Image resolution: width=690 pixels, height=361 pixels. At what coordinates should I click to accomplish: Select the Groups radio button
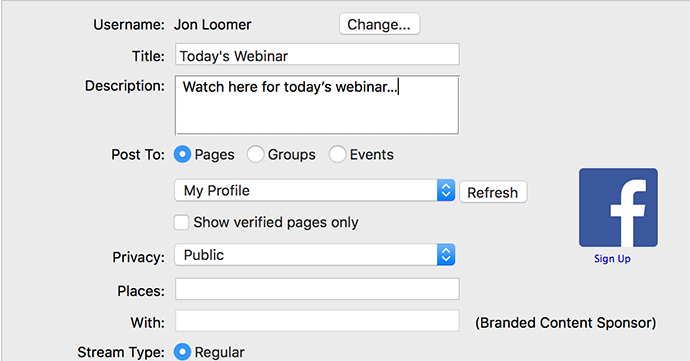pyautogui.click(x=255, y=155)
